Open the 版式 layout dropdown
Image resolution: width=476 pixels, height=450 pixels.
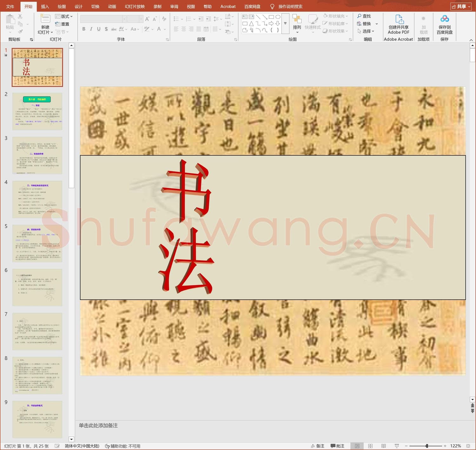pyautogui.click(x=64, y=16)
